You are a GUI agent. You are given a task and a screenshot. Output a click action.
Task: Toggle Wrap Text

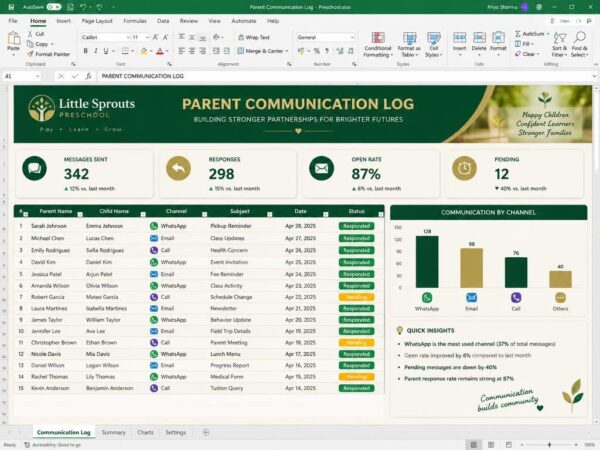(x=254, y=37)
